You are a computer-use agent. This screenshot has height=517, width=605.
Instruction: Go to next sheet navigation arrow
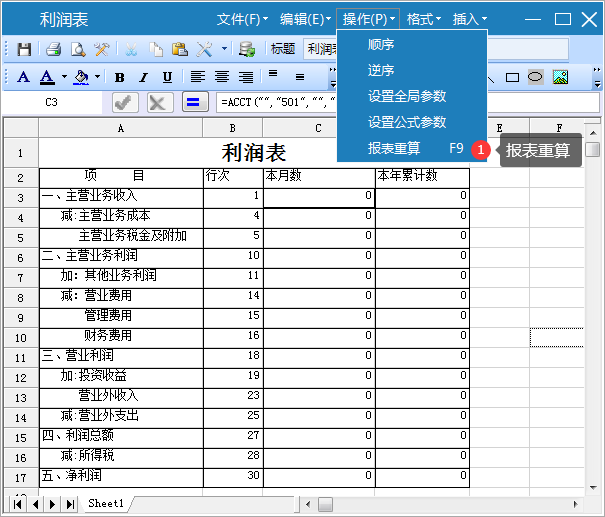52,504
